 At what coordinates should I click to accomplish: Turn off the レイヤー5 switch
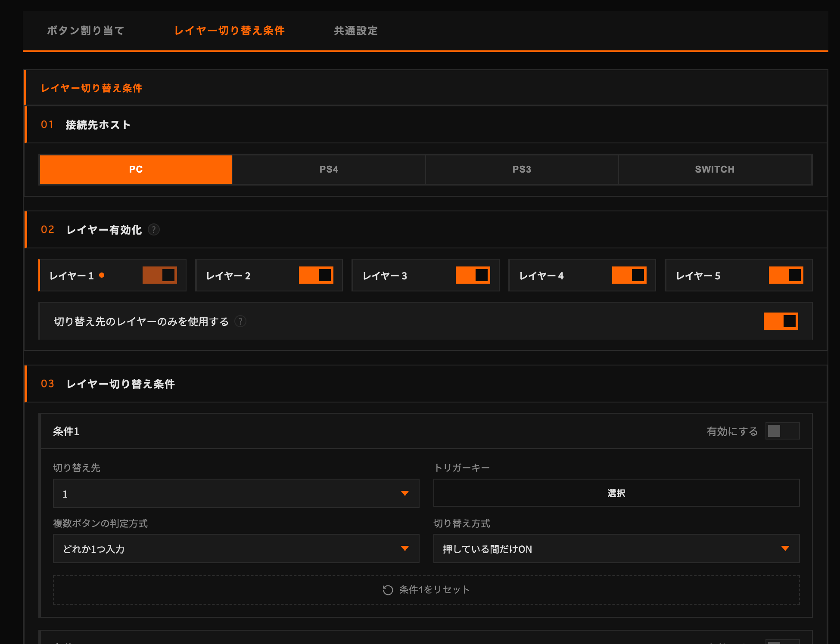(786, 275)
